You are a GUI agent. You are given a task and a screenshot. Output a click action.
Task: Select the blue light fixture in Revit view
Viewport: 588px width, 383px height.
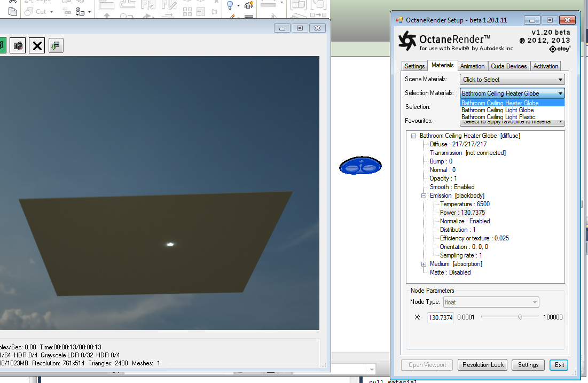360,166
